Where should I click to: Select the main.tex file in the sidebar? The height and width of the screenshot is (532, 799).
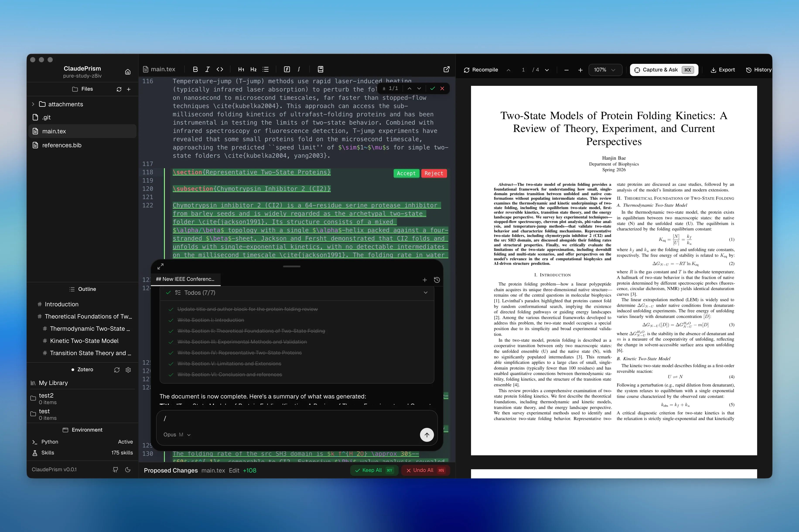tap(54, 131)
